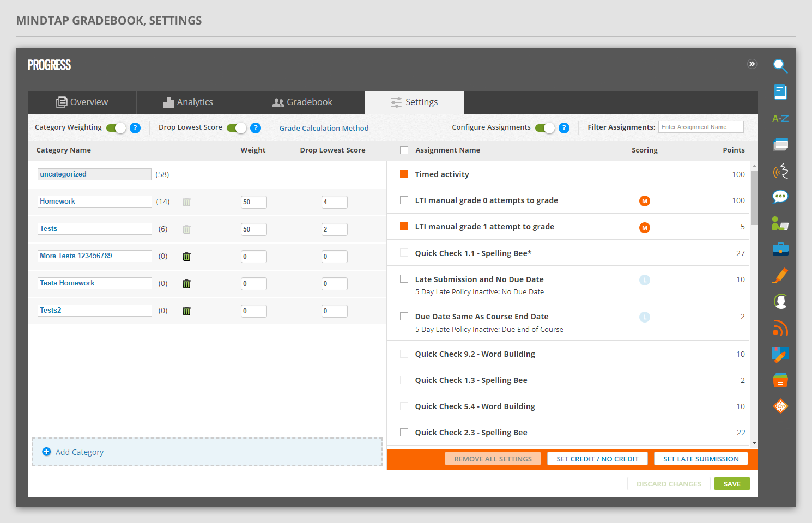Click the orange M badge for LTI manual grade 0 attempts
This screenshot has height=523, width=812.
coord(644,201)
